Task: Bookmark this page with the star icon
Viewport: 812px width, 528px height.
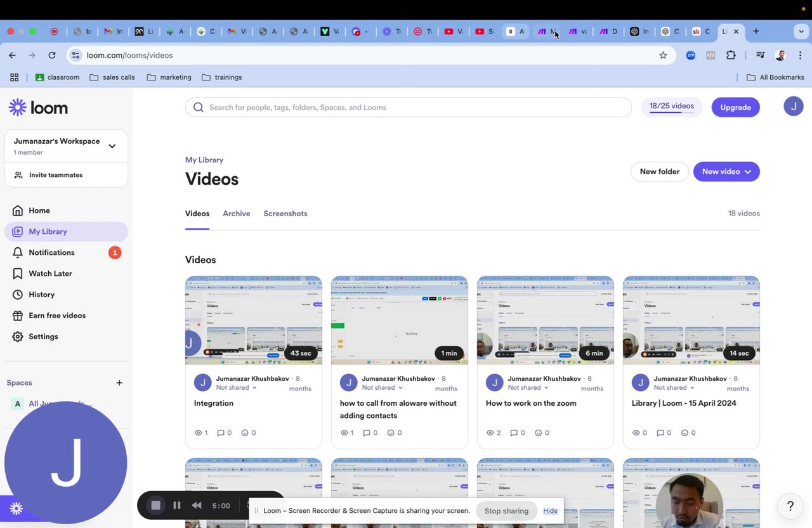Action: (x=663, y=55)
